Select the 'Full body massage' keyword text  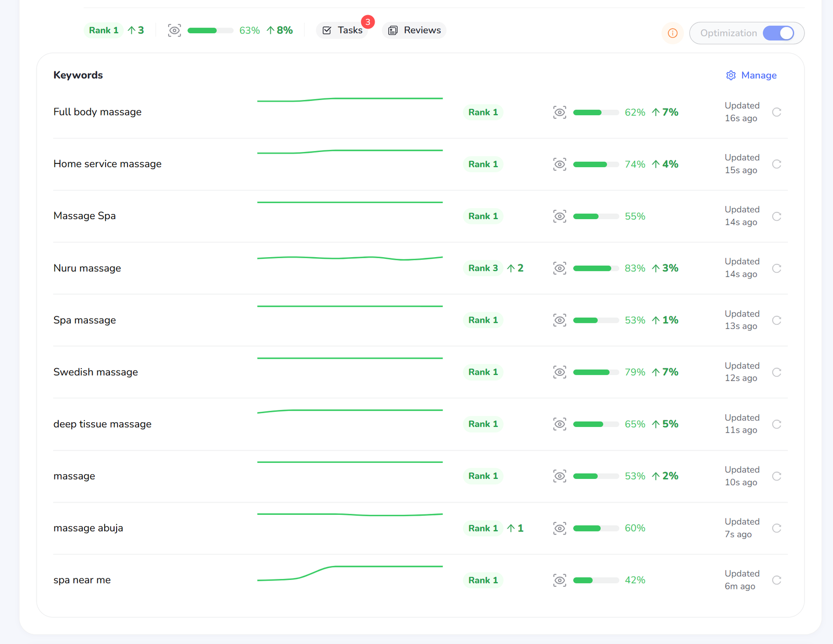[97, 112]
